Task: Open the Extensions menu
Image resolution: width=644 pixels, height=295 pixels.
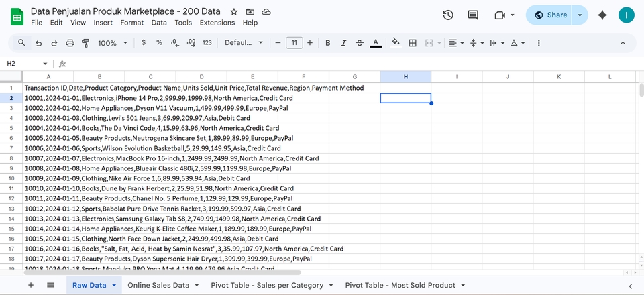Action: click(217, 23)
